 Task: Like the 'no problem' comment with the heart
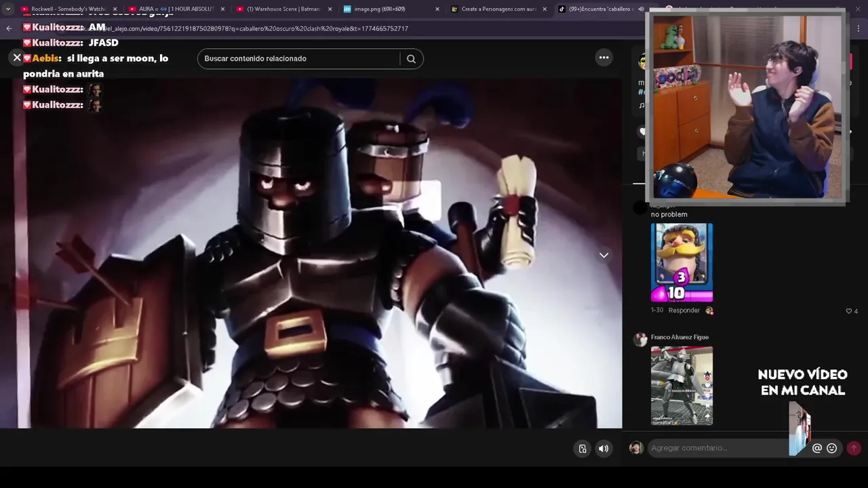point(848,311)
